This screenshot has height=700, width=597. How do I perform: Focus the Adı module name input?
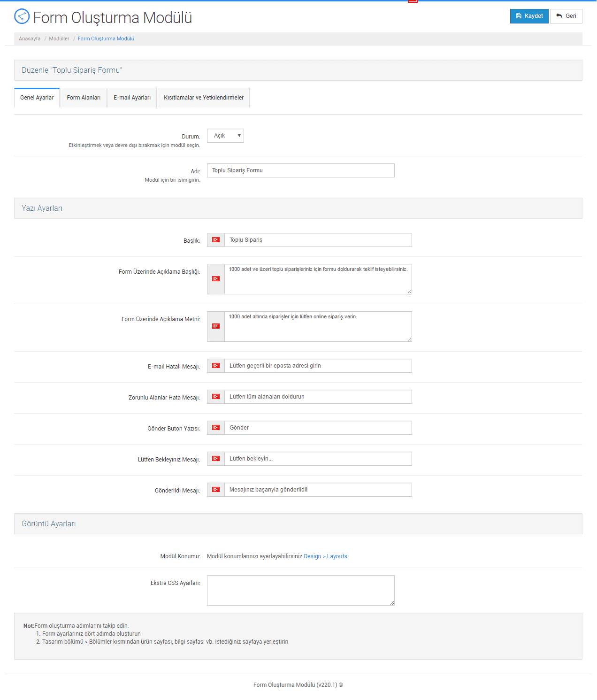[300, 170]
